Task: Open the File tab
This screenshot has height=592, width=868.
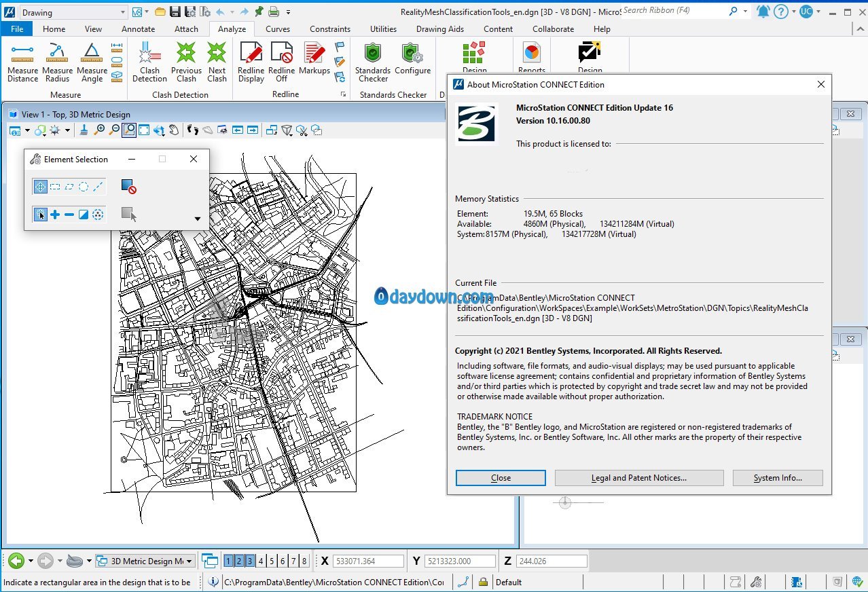Action: [x=17, y=29]
